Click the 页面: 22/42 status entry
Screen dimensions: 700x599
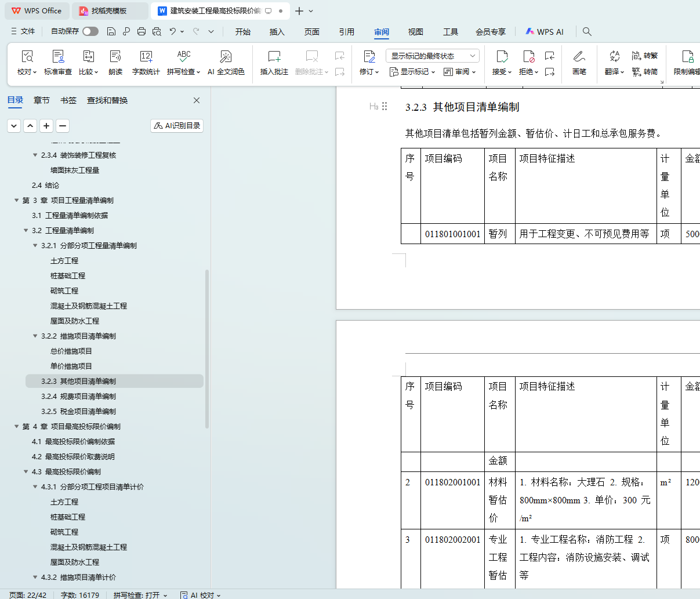click(28, 595)
